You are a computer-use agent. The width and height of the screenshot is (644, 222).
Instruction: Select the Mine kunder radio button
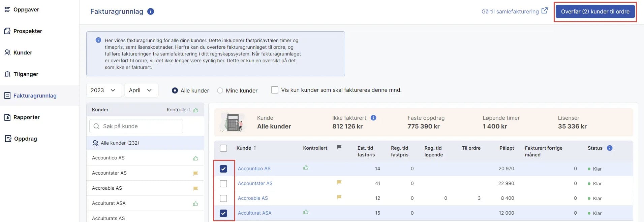[220, 90]
